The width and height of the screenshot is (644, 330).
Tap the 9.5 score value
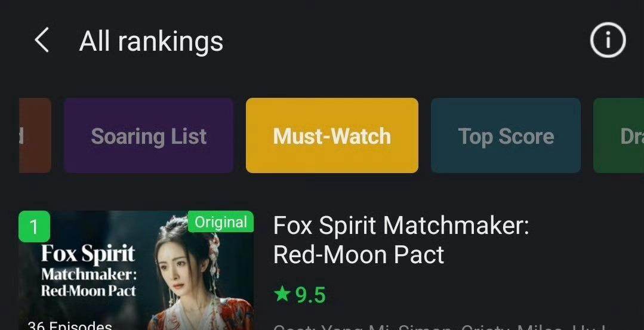point(310,295)
